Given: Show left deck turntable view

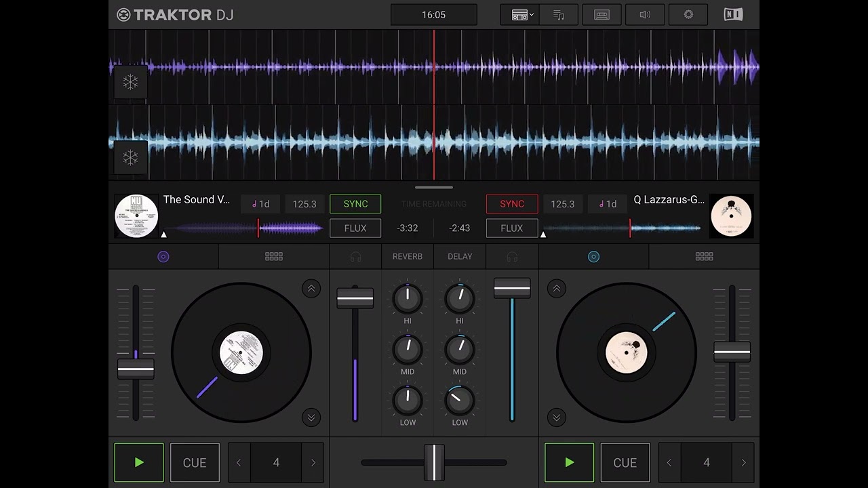Looking at the screenshot, I should 163,257.
